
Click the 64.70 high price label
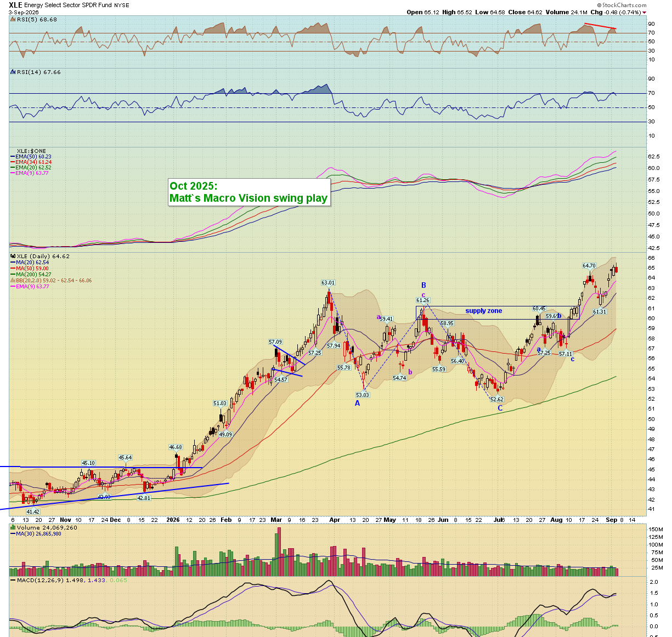589,266
